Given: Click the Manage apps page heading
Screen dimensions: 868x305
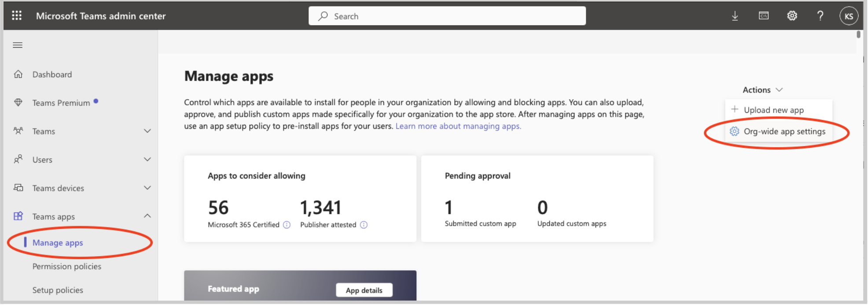Looking at the screenshot, I should pyautogui.click(x=229, y=76).
